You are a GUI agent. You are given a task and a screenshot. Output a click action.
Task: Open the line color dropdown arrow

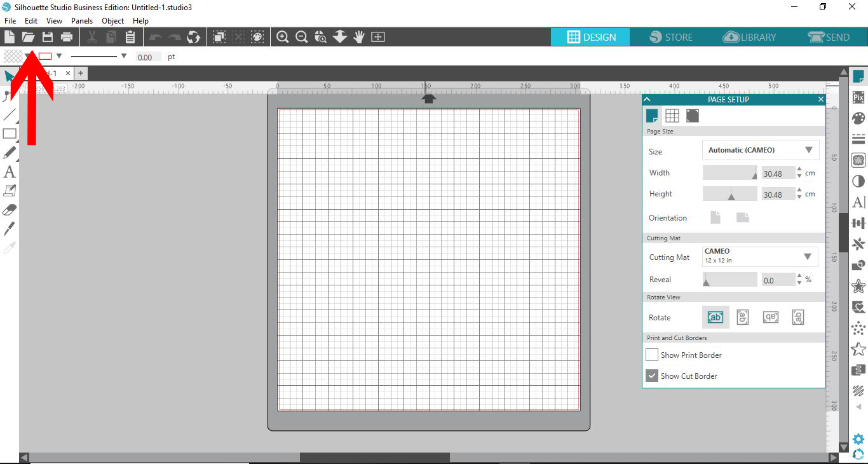pos(59,56)
